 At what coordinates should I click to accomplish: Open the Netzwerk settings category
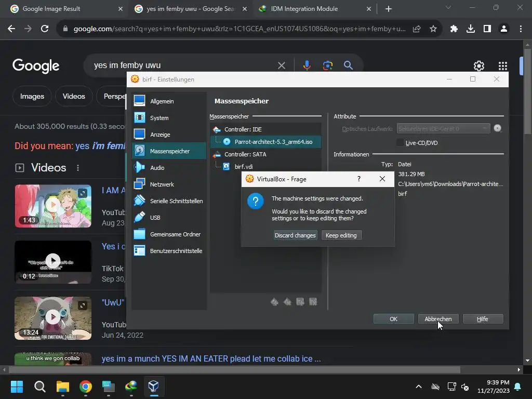tap(169, 184)
